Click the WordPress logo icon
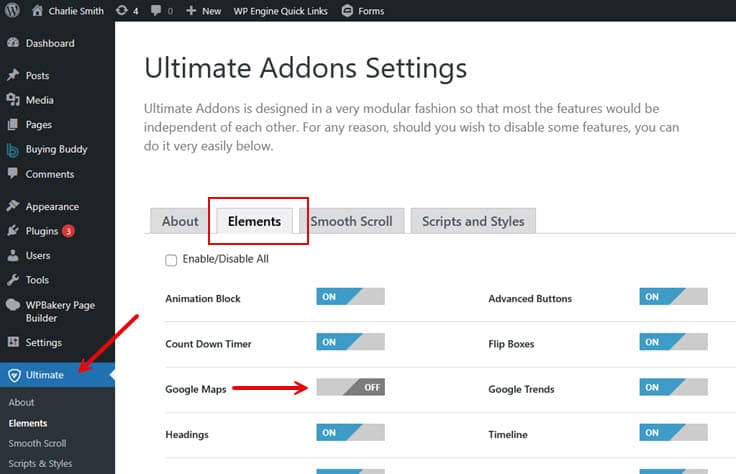The image size is (736, 474). (12, 10)
